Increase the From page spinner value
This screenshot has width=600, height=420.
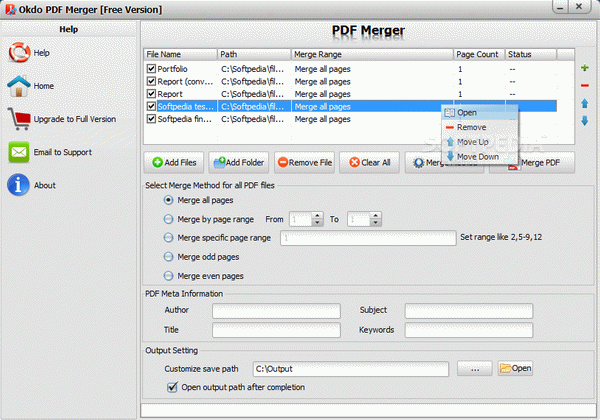[317, 216]
